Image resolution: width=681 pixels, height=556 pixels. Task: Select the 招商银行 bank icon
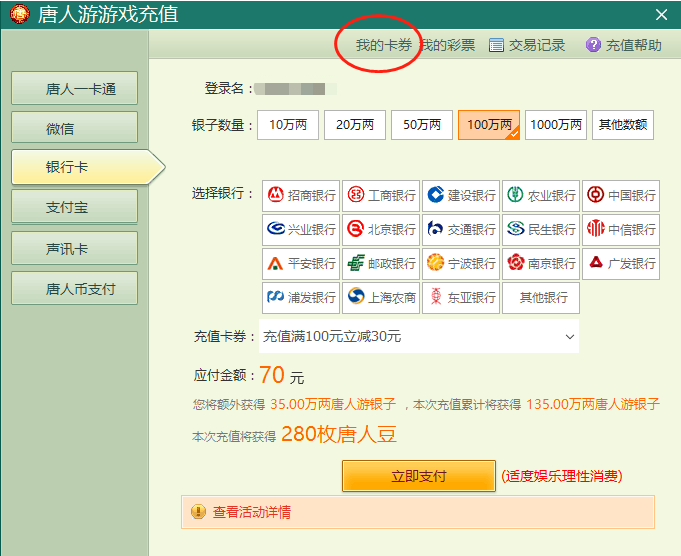[x=301, y=196]
